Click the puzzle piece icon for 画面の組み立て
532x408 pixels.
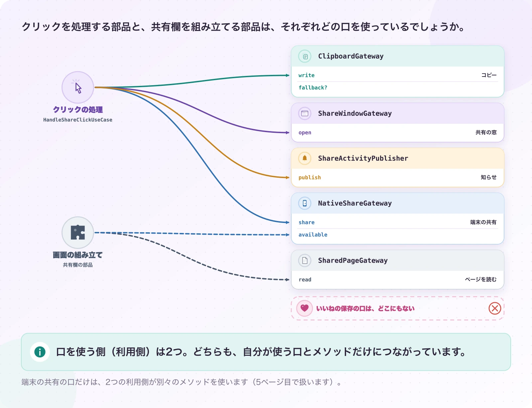78,233
